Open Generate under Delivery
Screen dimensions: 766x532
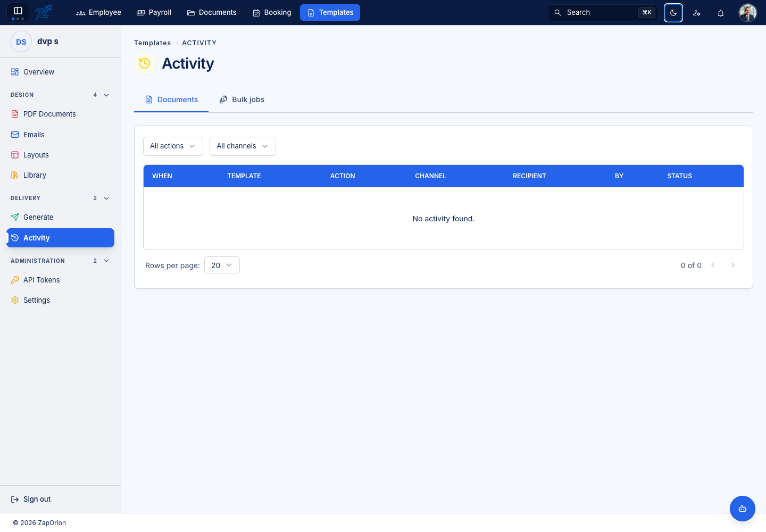(x=60, y=217)
